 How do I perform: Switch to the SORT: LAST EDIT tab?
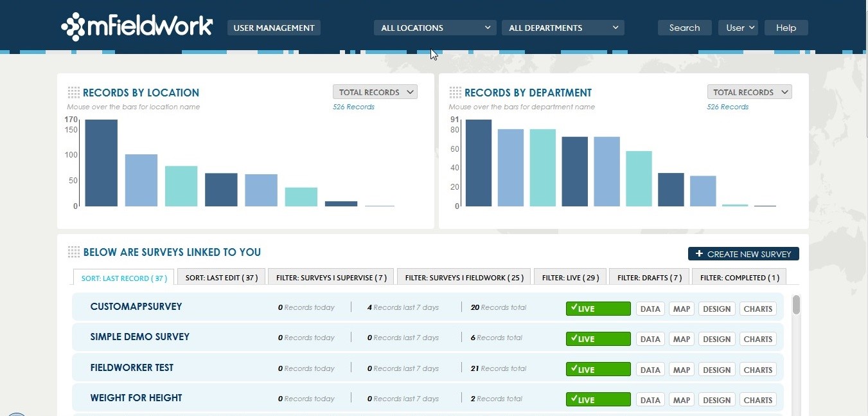220,276
